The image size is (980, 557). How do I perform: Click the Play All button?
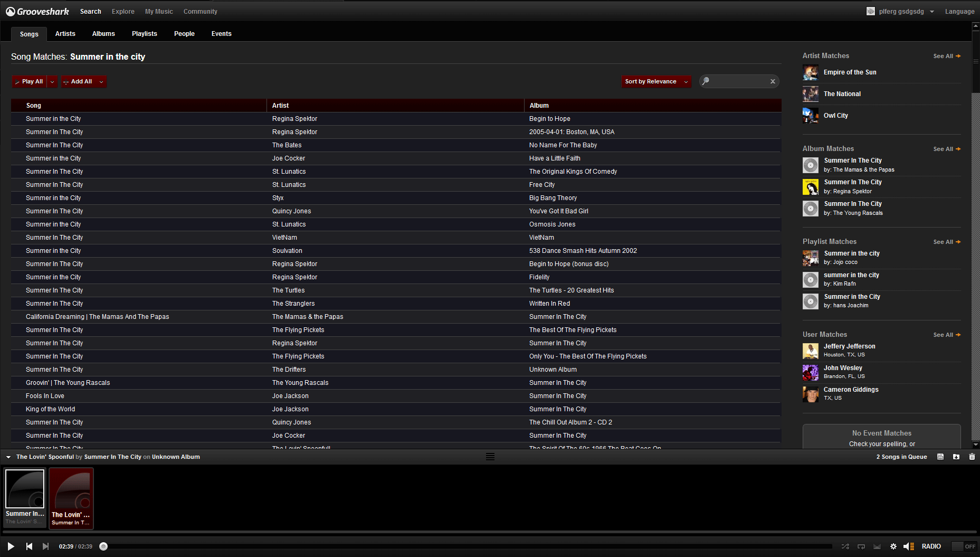(x=30, y=81)
